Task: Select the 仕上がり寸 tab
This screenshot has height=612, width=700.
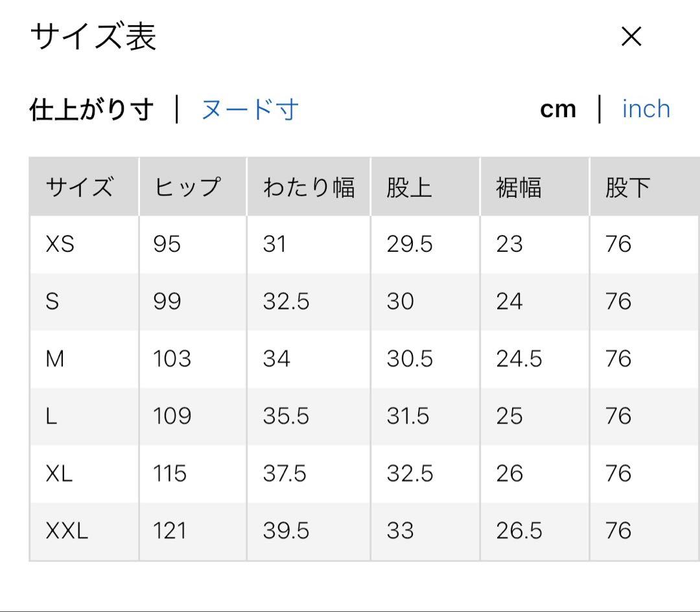Action: click(91, 109)
